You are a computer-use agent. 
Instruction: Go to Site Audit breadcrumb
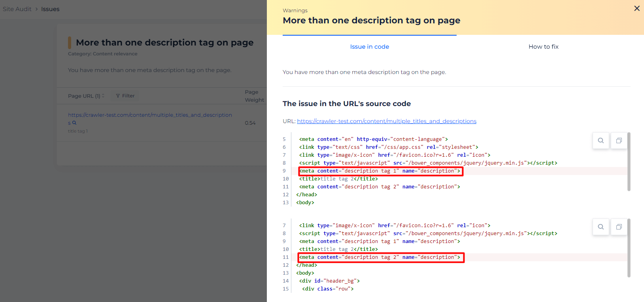17,9
